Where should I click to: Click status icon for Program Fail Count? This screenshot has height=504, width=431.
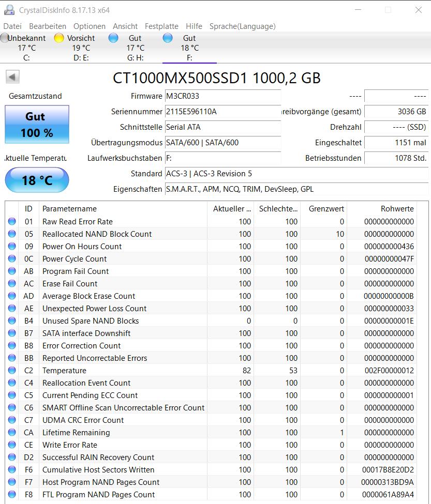(x=12, y=271)
